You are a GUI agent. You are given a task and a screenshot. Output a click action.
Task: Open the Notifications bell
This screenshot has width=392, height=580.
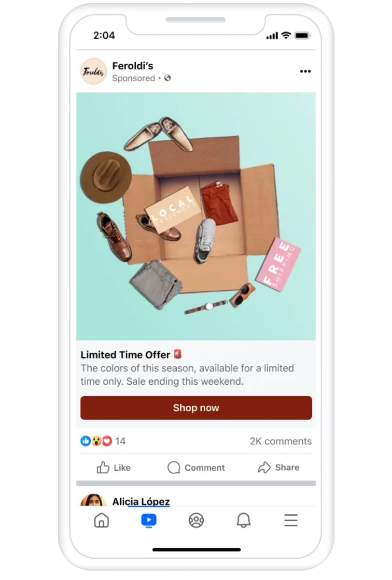(x=243, y=521)
